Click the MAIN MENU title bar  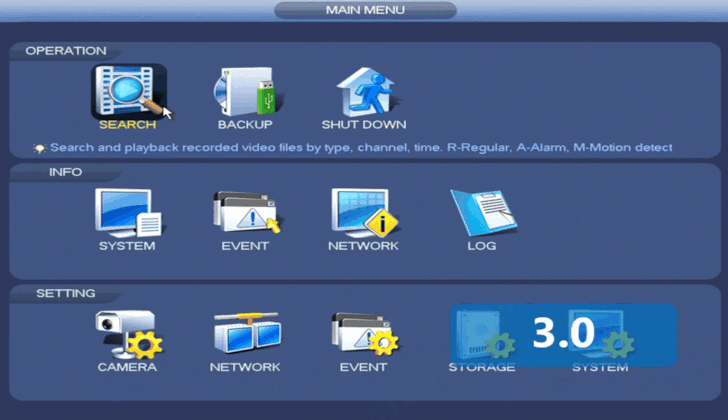(364, 10)
